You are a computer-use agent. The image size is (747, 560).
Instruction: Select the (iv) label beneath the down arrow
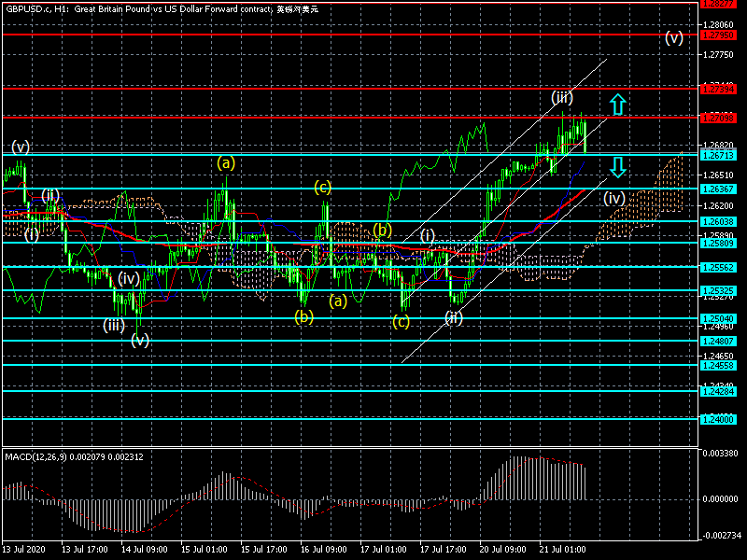tap(613, 198)
